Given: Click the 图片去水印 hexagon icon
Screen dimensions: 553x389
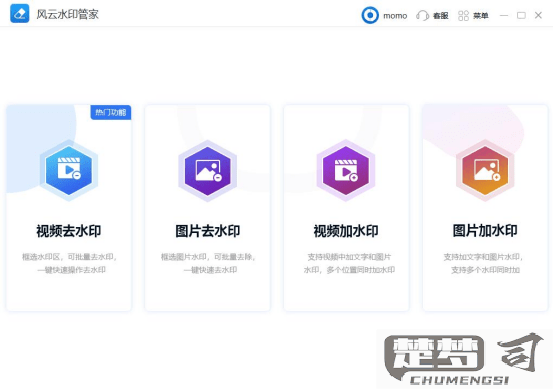Looking at the screenshot, I should [207, 171].
